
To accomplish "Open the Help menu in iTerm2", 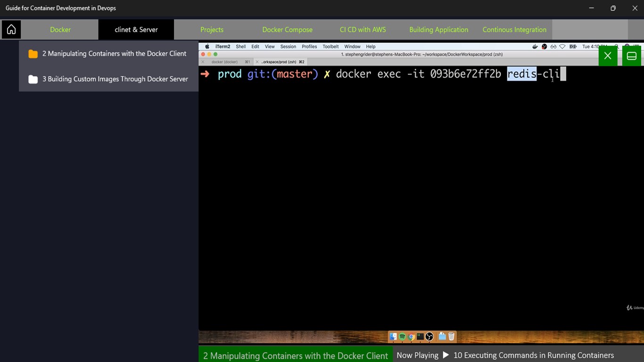I will 371,47.
